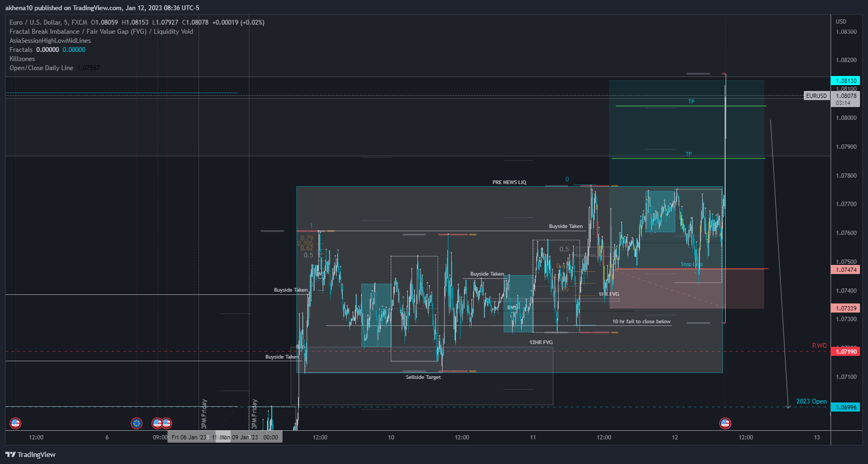Select the Stop Loss label on the position

(691, 264)
